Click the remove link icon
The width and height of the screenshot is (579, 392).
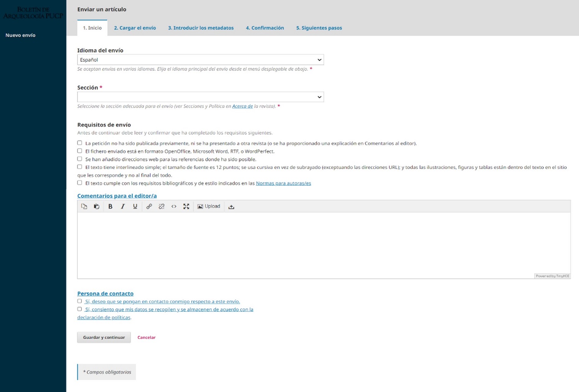[161, 207]
